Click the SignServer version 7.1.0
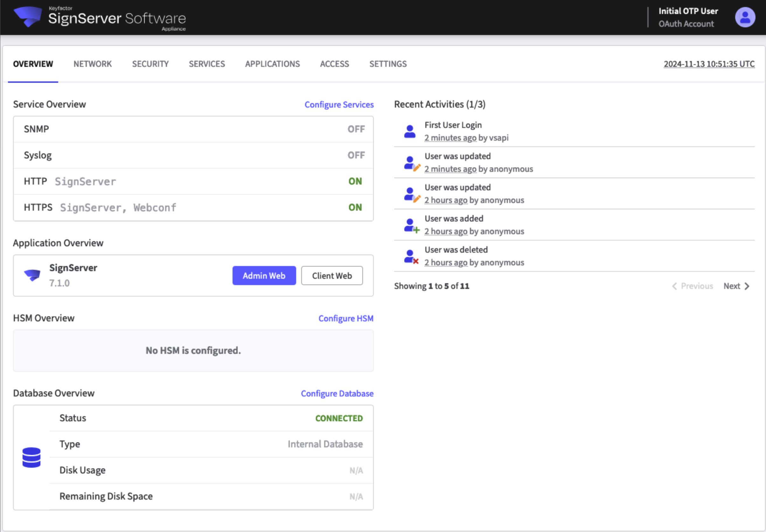766x532 pixels. click(x=59, y=283)
